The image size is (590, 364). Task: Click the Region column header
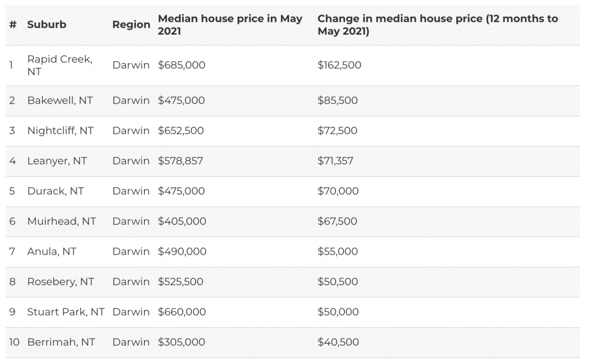coord(131,24)
